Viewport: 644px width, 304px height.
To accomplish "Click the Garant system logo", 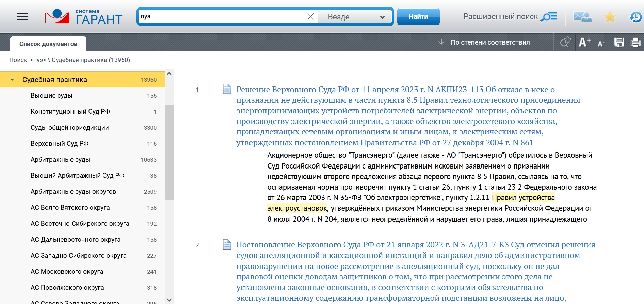I will point(83,17).
